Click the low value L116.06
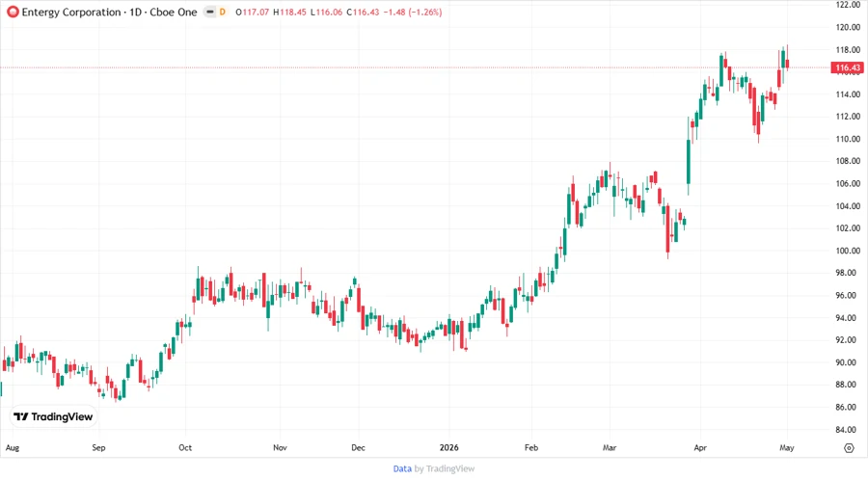Screen dimensions: 868x480 (326, 13)
